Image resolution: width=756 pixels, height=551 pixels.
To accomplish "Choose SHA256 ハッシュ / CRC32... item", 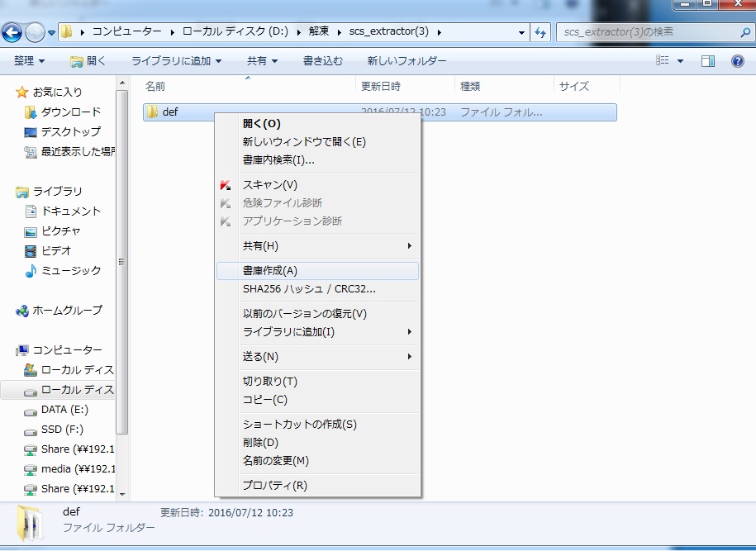I will click(x=318, y=289).
